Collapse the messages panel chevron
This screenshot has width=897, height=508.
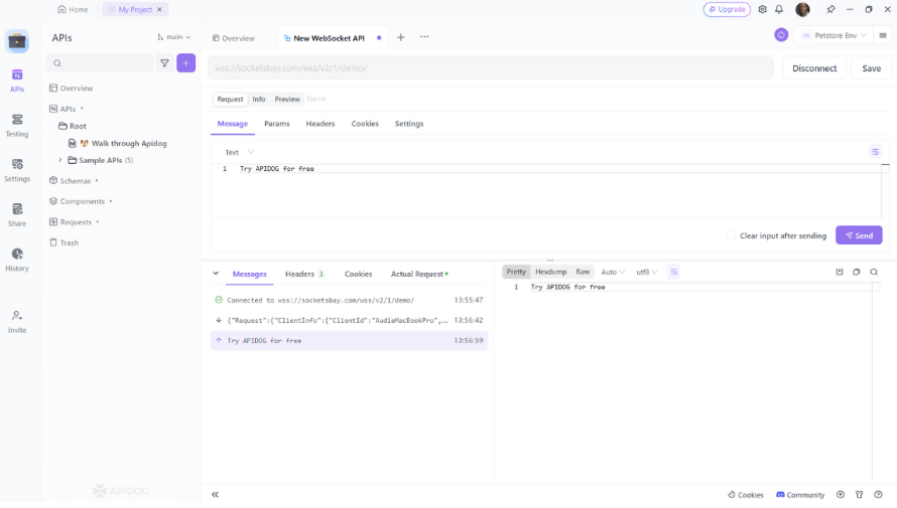216,273
